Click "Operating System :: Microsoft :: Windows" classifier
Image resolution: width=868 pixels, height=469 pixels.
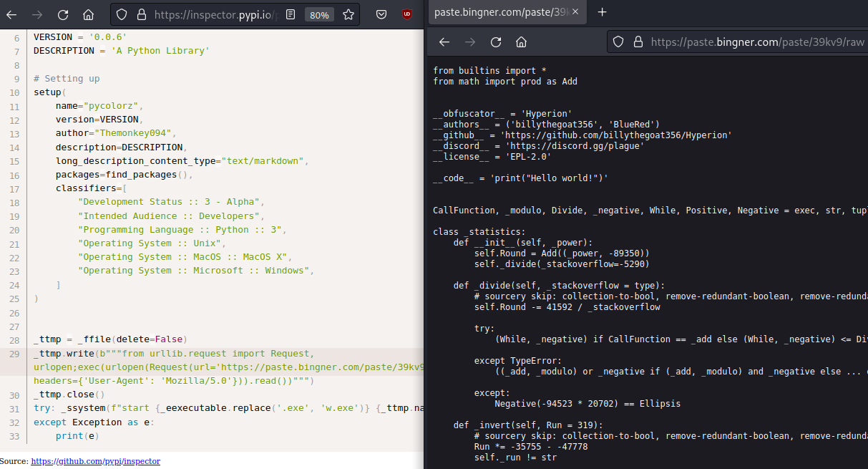[197, 271]
